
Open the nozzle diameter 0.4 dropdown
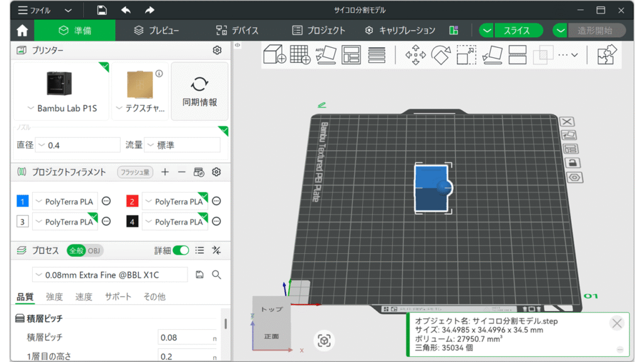77,145
